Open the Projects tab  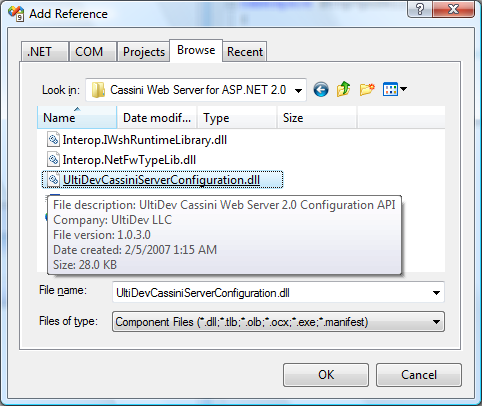point(144,52)
